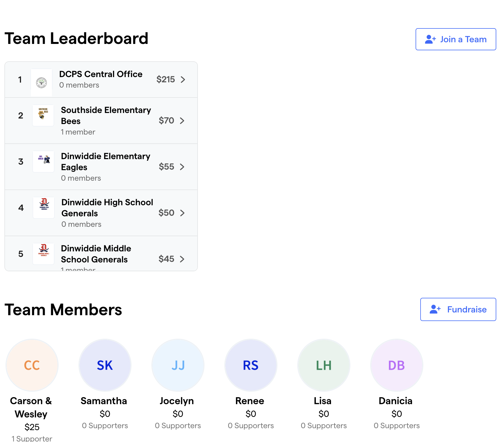The width and height of the screenshot is (504, 442).
Task: Open Samantha's SK avatar
Action: 105,365
